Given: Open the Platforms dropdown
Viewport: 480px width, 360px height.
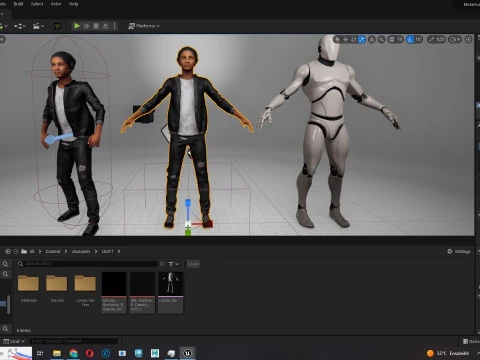Looking at the screenshot, I should [x=144, y=26].
